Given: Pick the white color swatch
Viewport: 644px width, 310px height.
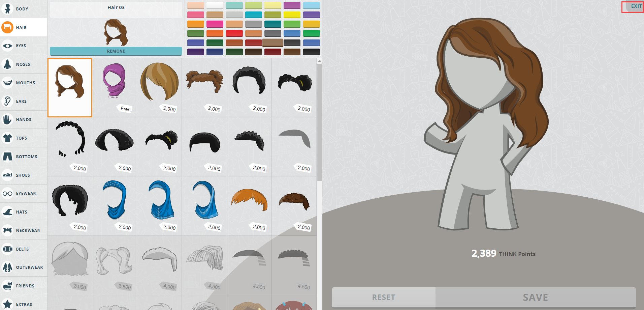Looking at the screenshot, I should click(215, 5).
